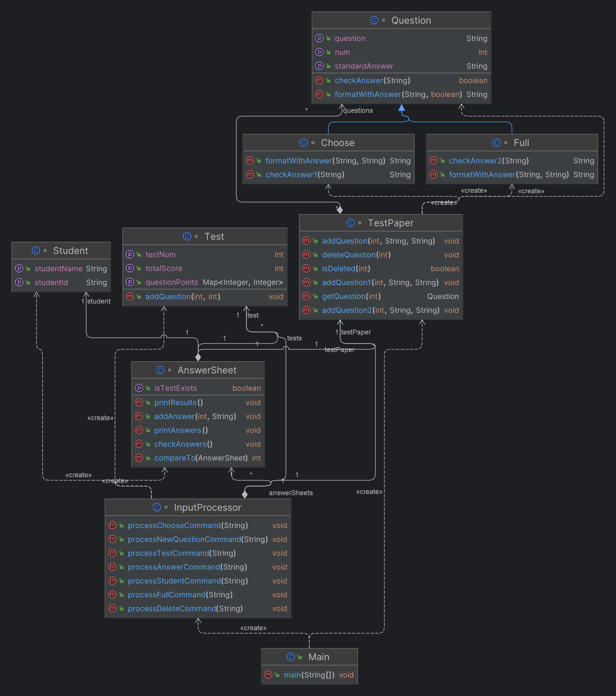Select the Student class icon
Viewport: 616px width, 696px height.
(36, 251)
